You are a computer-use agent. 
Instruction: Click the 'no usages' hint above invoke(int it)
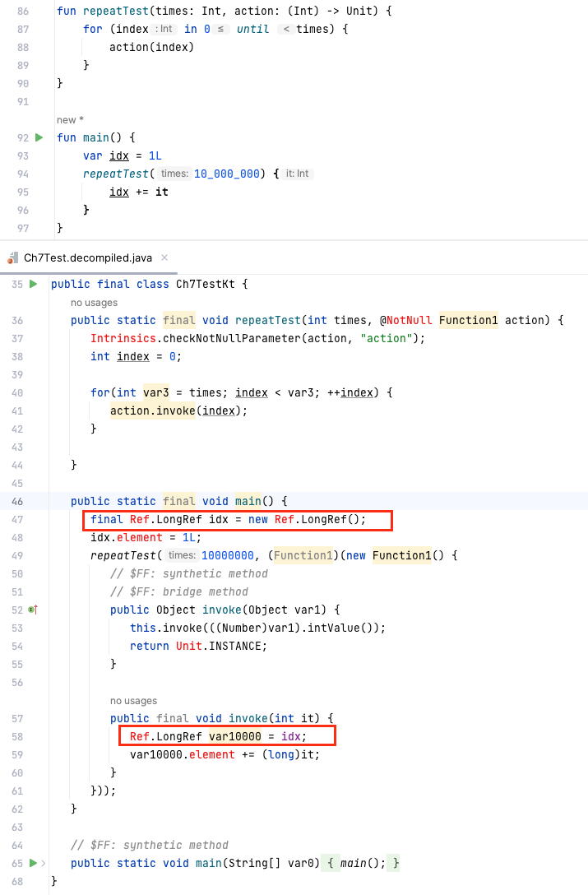pos(133,701)
